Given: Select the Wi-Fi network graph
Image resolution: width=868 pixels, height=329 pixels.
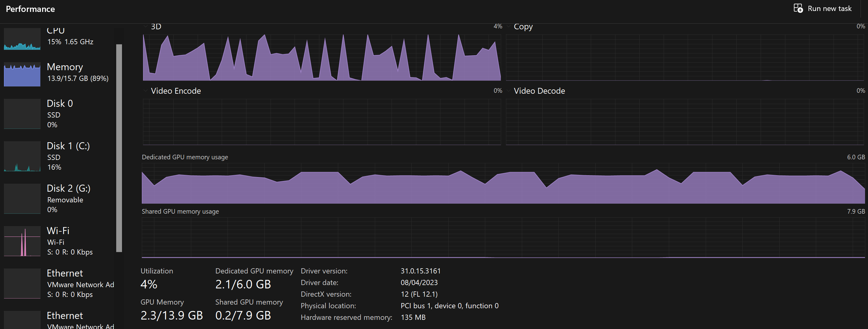Looking at the screenshot, I should [22, 241].
